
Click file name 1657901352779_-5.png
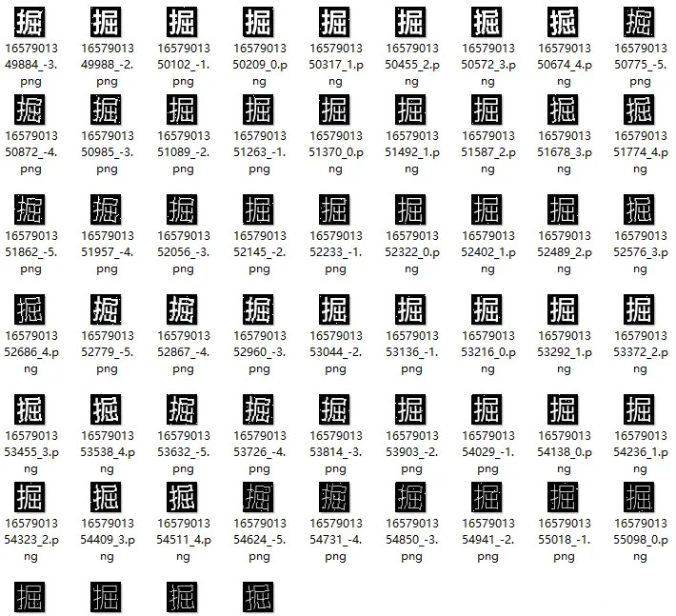(x=108, y=352)
